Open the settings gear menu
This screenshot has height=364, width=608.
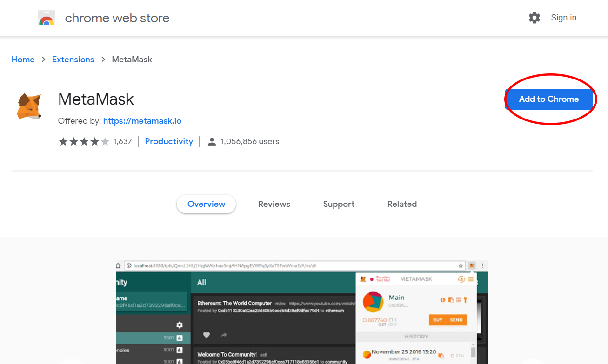(535, 18)
